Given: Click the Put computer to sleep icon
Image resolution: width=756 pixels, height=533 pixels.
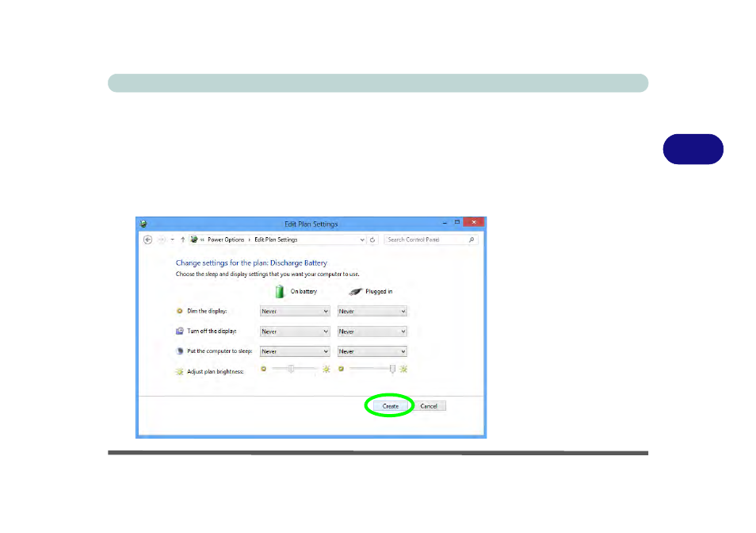Looking at the screenshot, I should (x=179, y=351).
